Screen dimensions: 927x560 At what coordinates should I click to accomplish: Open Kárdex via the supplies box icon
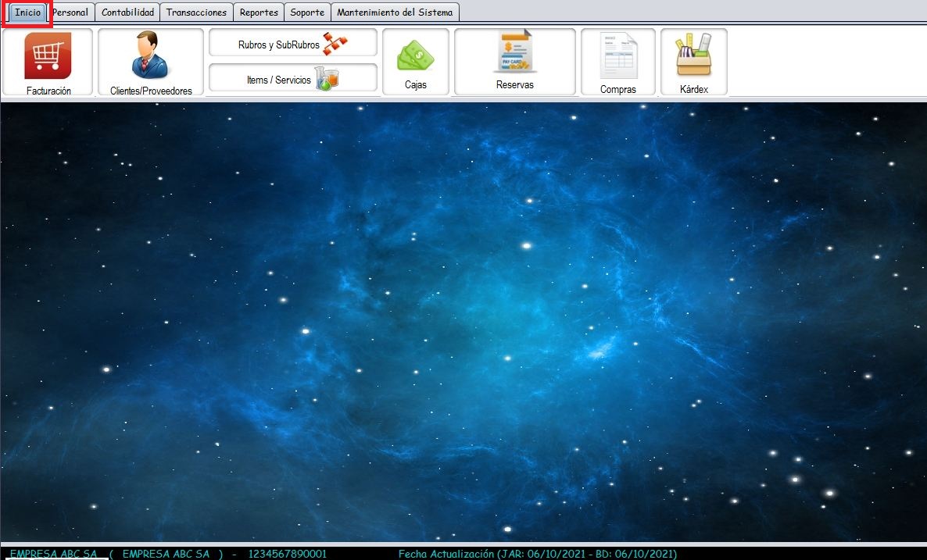(x=693, y=55)
